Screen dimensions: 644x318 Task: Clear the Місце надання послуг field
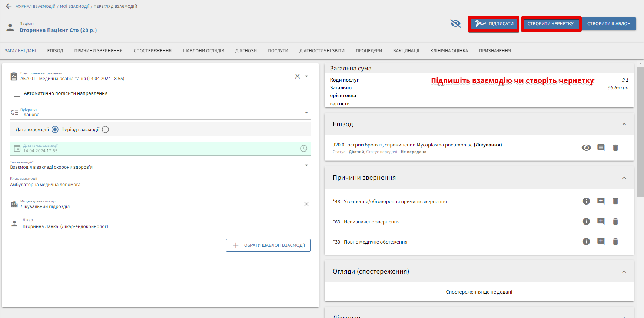306,204
